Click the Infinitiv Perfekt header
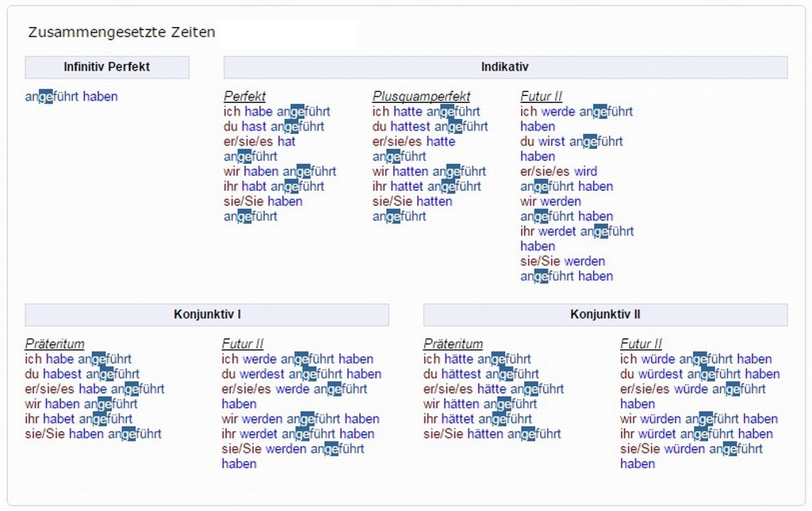Viewport: 812px width, 511px height. pos(107,67)
